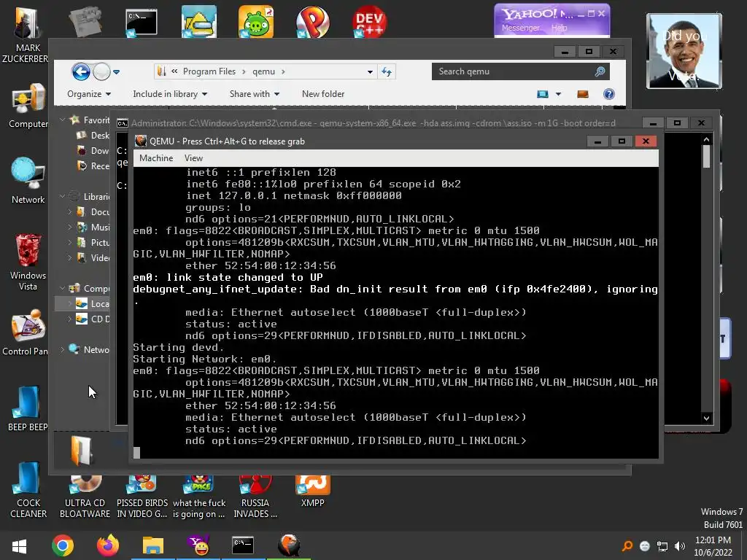Click cmd window scrollbar up arrow
The width and height of the screenshot is (747, 560).
[x=706, y=139]
